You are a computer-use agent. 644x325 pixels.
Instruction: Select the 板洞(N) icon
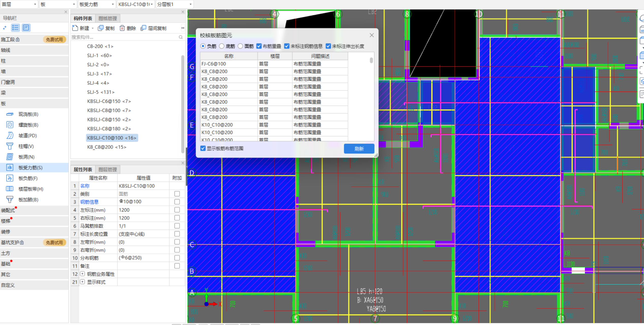pyautogui.click(x=10, y=157)
